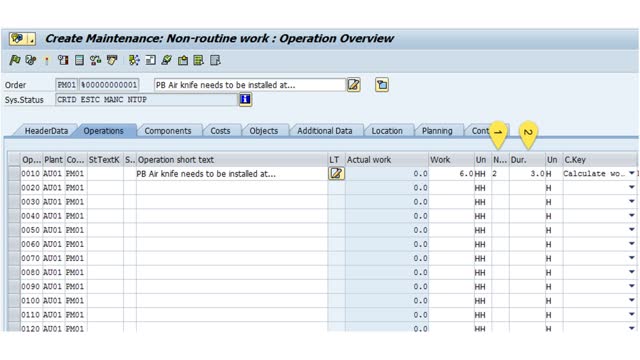Click the Number value 2 in row 0010
This screenshot has width=640, height=360.
pos(500,173)
